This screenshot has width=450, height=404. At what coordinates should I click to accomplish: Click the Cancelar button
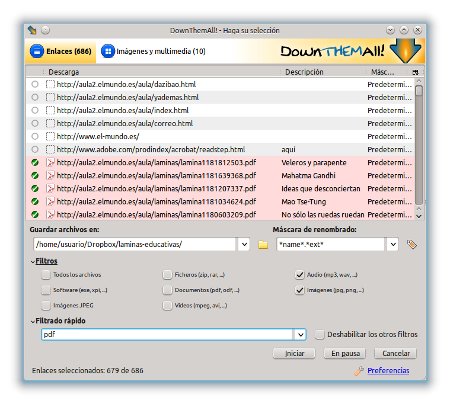point(396,353)
